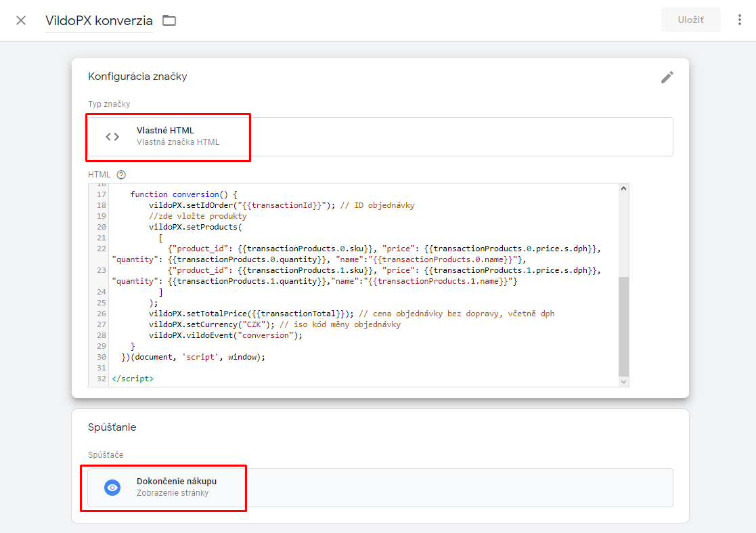Screen dimensions: 756x533
Task: Click the Typ značky label
Action: coord(109,104)
